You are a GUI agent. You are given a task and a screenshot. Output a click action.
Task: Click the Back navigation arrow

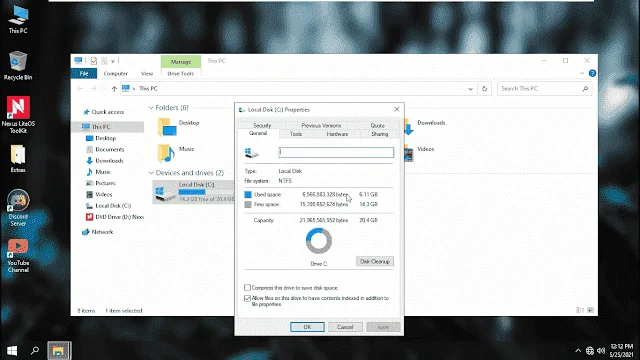click(80, 89)
